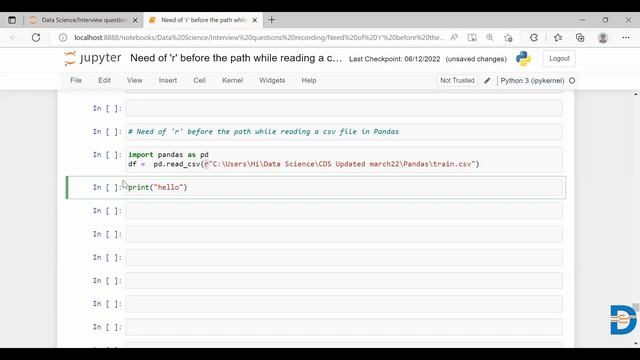
Task: Rename notebook by clicking its title
Action: (236, 58)
